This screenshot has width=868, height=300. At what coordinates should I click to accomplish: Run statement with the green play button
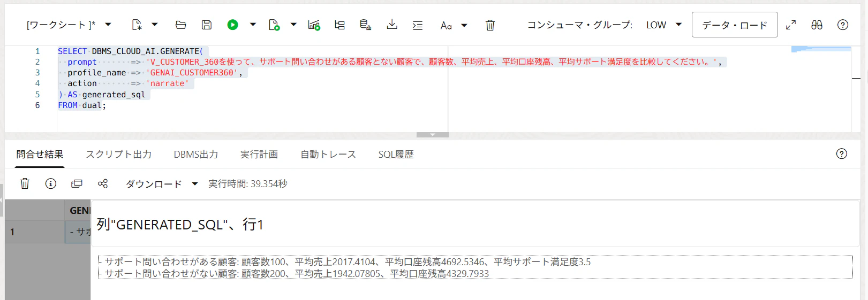232,25
